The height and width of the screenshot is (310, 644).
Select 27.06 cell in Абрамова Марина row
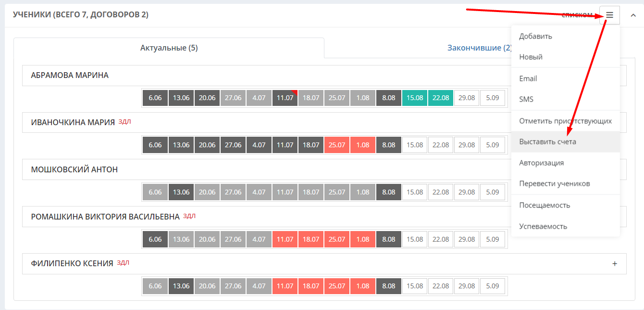point(233,98)
